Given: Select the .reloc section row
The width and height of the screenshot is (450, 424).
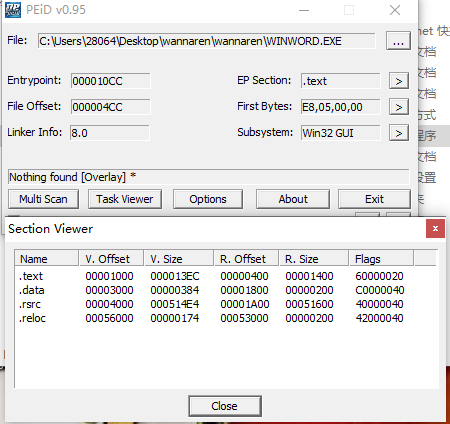Looking at the screenshot, I should click(x=226, y=318).
